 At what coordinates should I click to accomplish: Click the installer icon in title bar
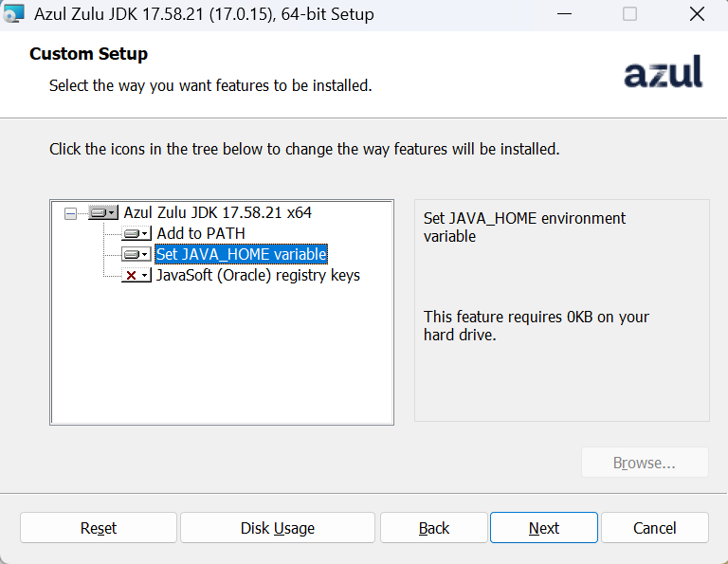pyautogui.click(x=14, y=14)
